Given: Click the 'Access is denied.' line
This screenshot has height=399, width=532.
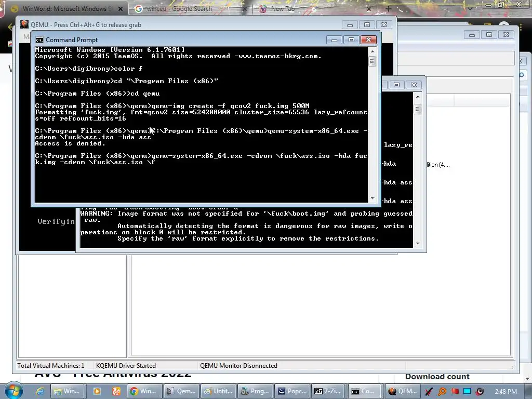Looking at the screenshot, I should (70, 143).
